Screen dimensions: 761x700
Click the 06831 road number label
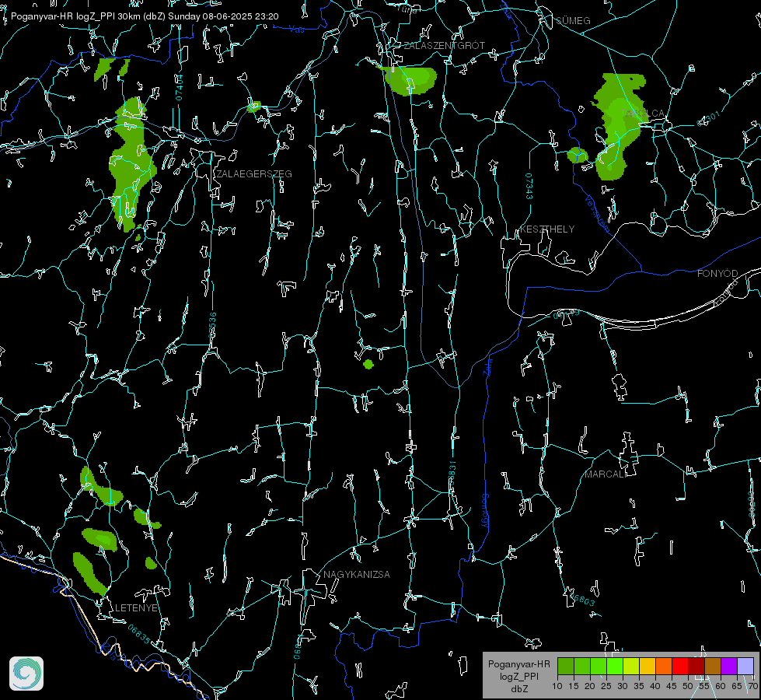coord(452,474)
